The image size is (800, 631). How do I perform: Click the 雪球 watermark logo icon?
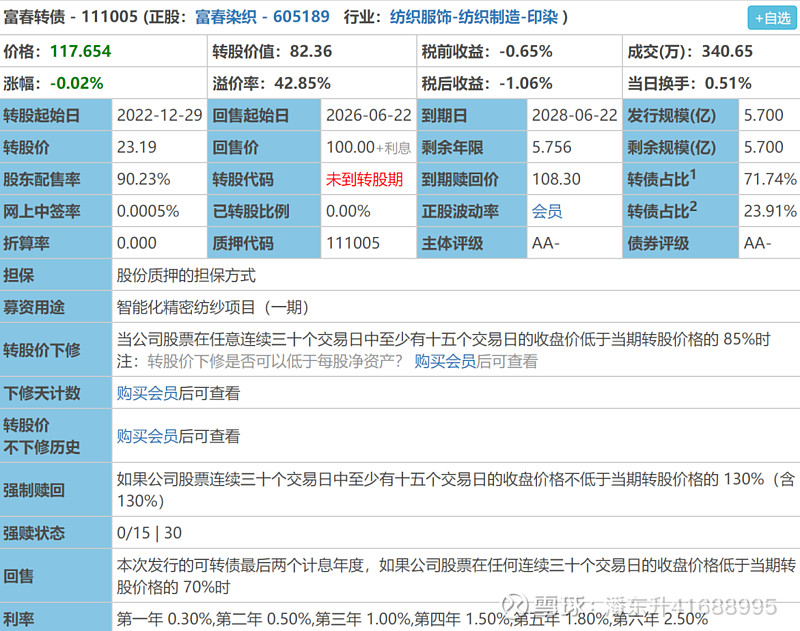(x=513, y=603)
